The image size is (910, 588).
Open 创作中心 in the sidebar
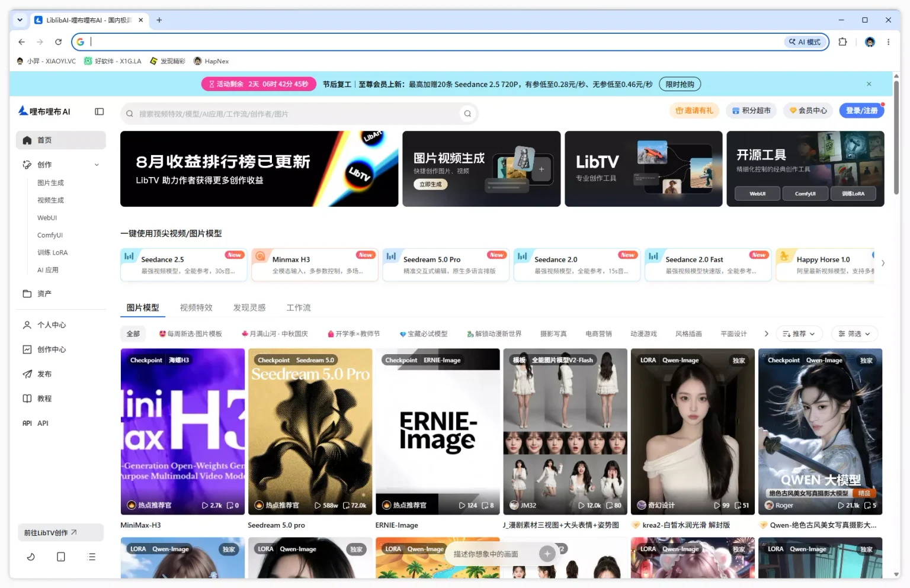coord(61,349)
